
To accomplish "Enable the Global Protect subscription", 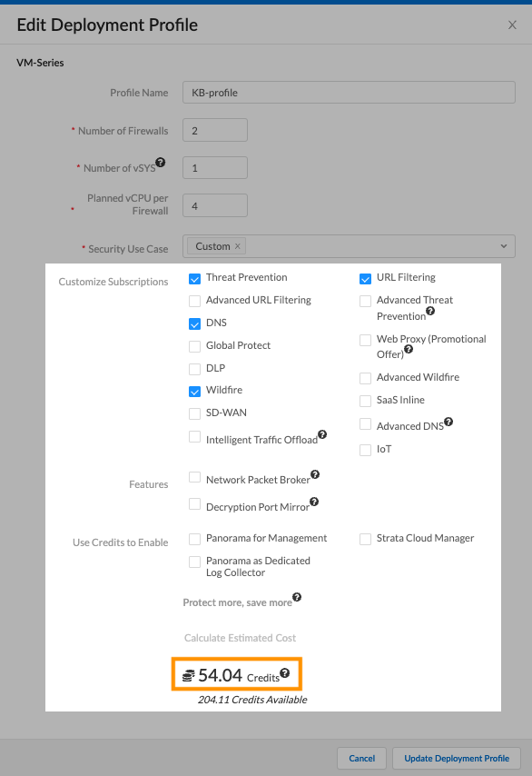I will pos(194,345).
